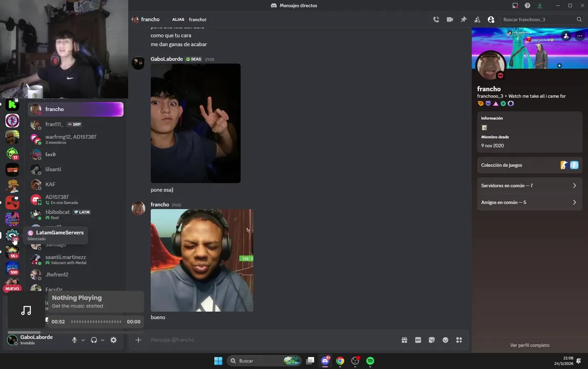Expand Servidores en común — 7
The image size is (588, 369).
click(529, 186)
